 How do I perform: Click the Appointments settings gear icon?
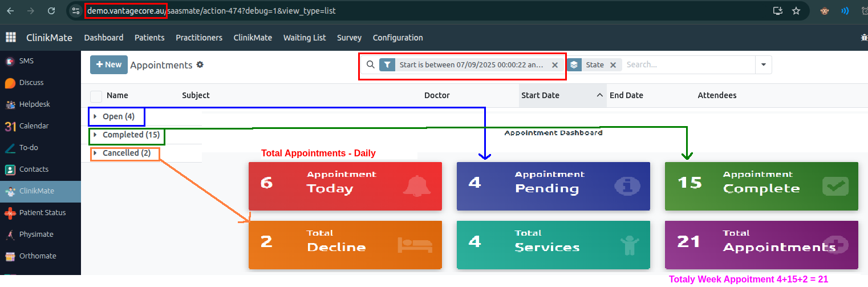coord(200,65)
